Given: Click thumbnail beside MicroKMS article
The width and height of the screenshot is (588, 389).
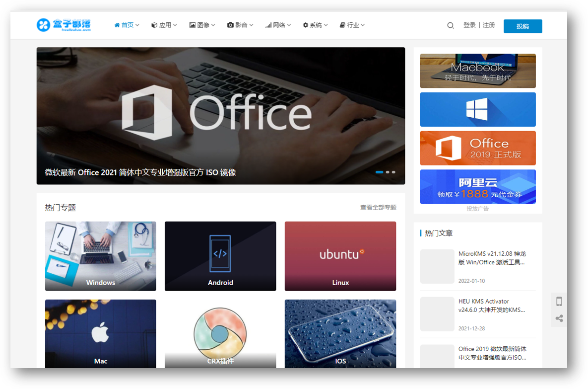Looking at the screenshot, I should (x=437, y=267).
